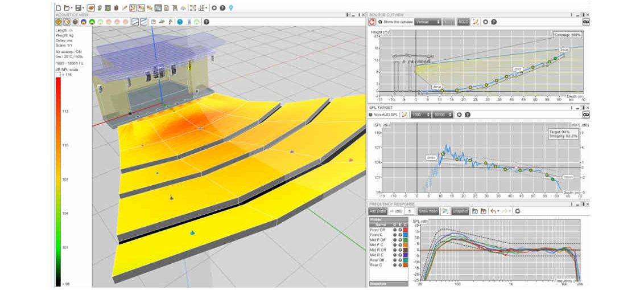Click the save snapshot folder icon in Frequency Response

tap(484, 211)
